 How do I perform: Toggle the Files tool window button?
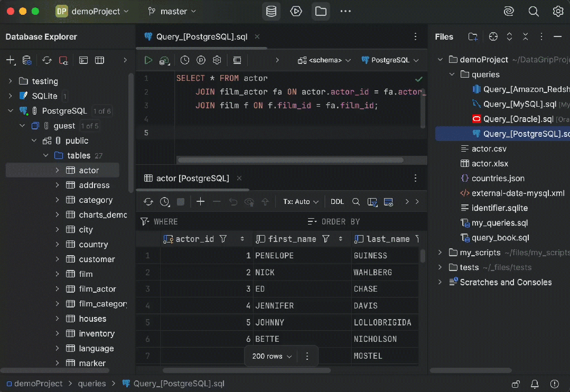[321, 11]
